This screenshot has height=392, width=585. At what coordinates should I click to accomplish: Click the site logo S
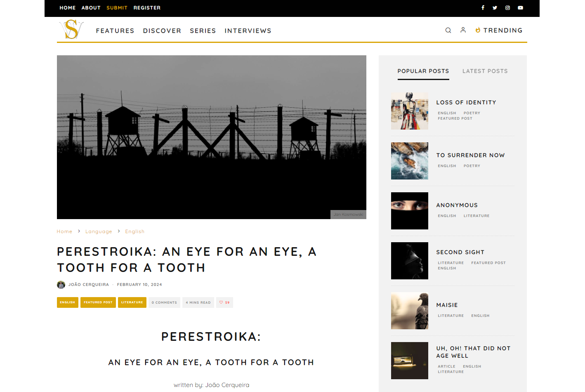(71, 29)
